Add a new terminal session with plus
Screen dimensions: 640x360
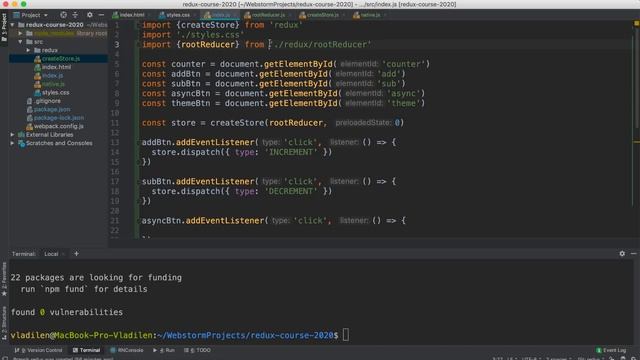point(76,254)
